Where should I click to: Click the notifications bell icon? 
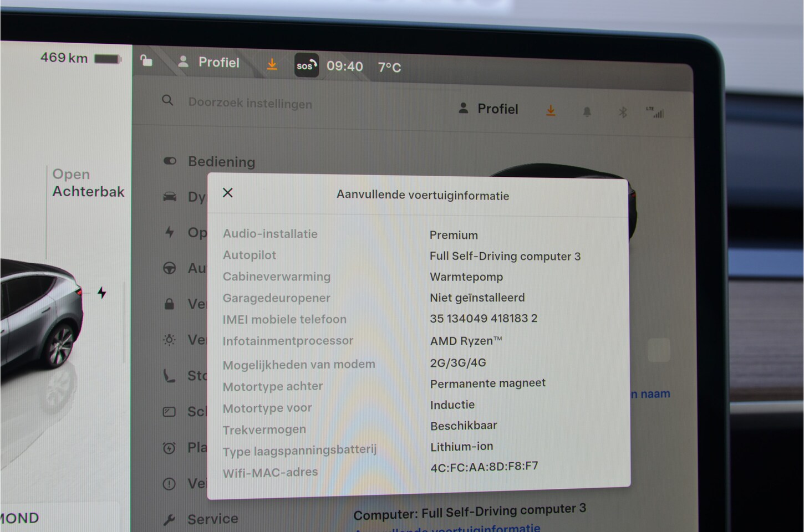click(x=587, y=112)
